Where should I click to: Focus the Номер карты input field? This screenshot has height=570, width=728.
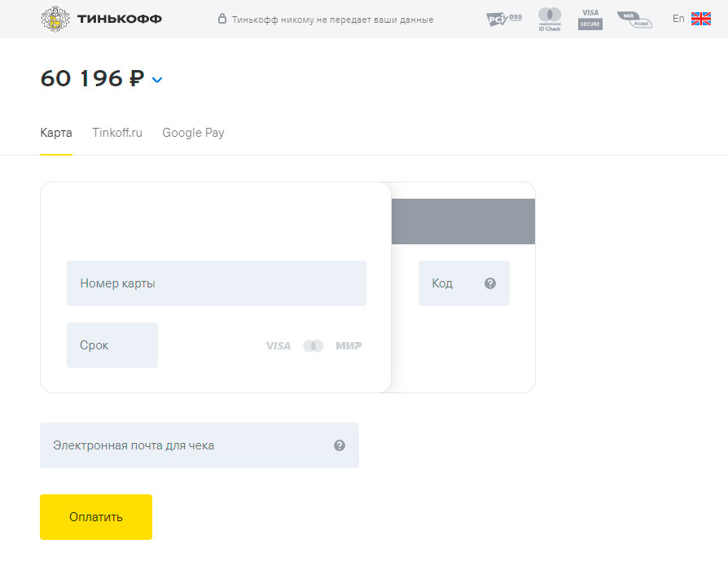217,283
